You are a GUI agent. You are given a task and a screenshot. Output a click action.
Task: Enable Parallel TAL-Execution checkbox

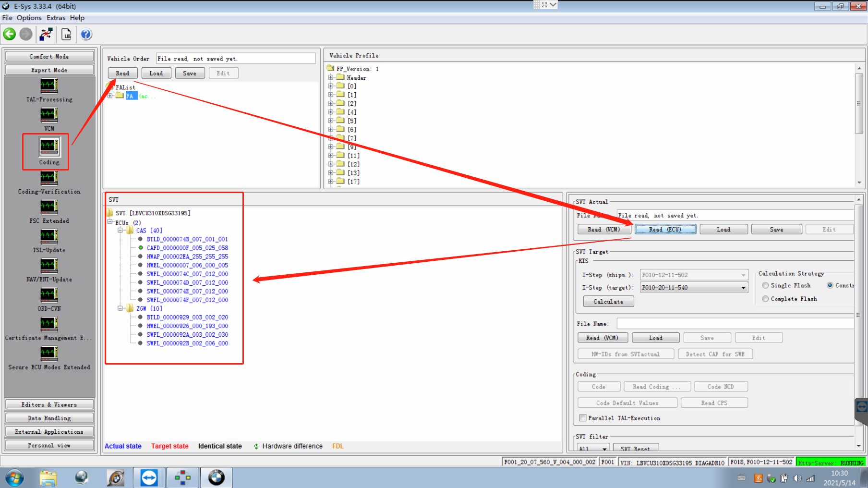(x=582, y=418)
